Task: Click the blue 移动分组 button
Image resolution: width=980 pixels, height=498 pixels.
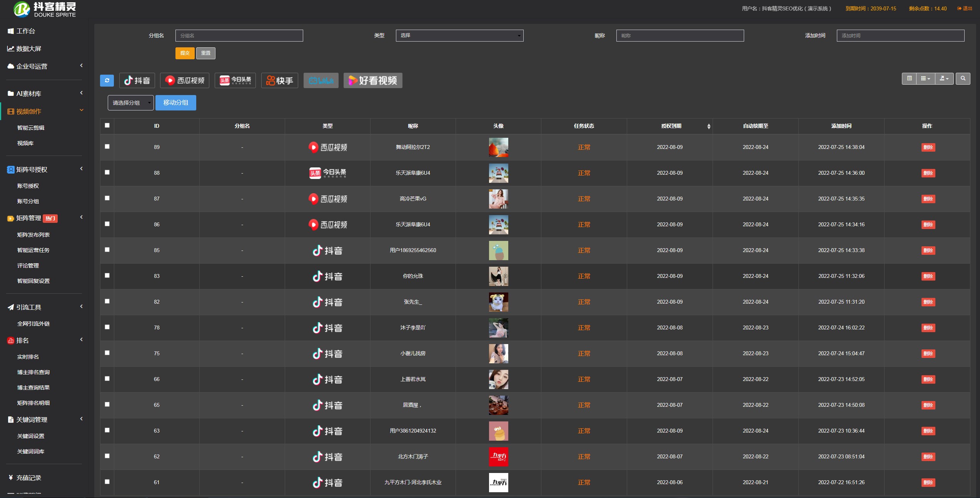Action: tap(176, 103)
